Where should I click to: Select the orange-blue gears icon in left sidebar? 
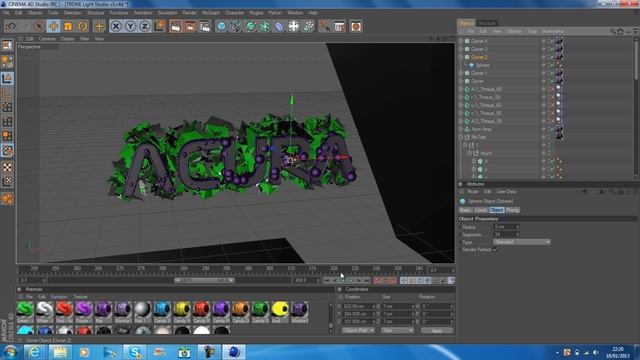pos(7,150)
